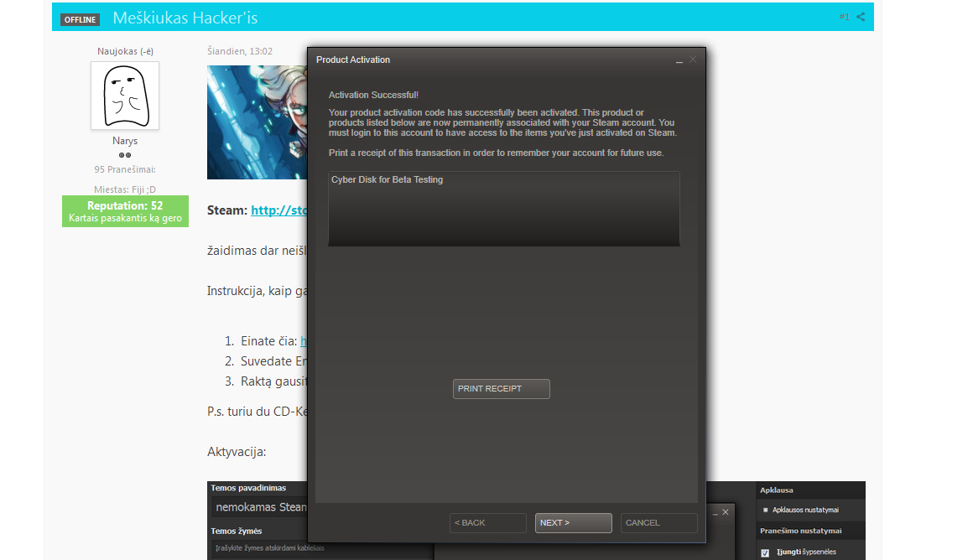The height and width of the screenshot is (560, 973).
Task: Toggle the Įjungti šypsenėles checkbox
Action: coord(764,552)
